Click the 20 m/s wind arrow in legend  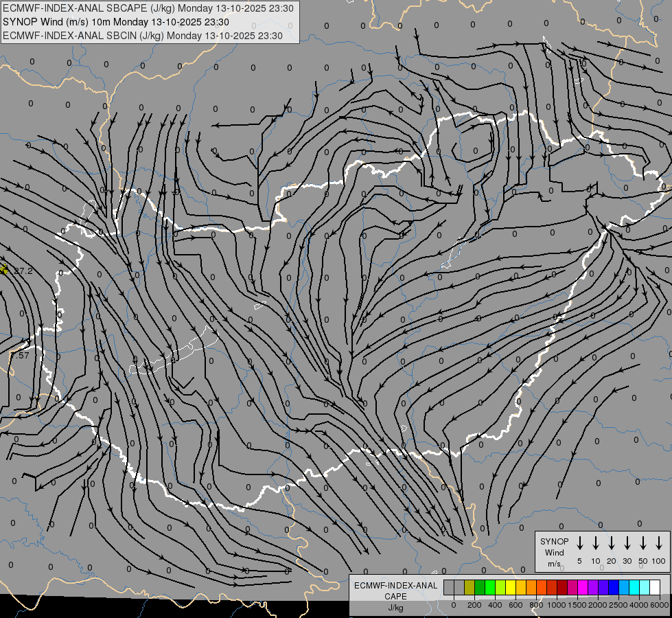pyautogui.click(x=611, y=543)
